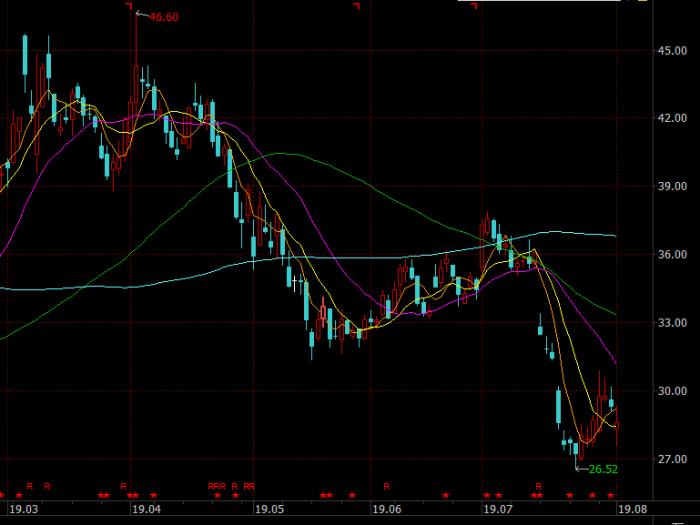
Task: Click the green 26.52 low price label
Action: 603,469
